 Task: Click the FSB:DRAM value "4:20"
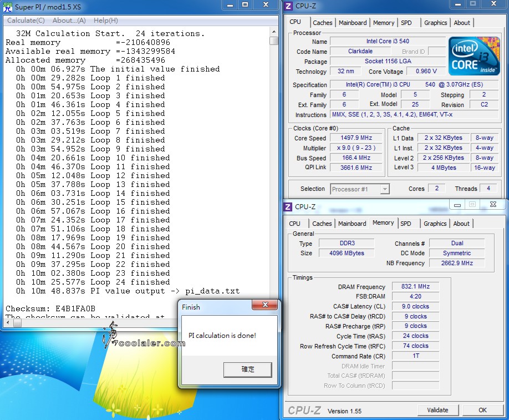click(x=415, y=296)
